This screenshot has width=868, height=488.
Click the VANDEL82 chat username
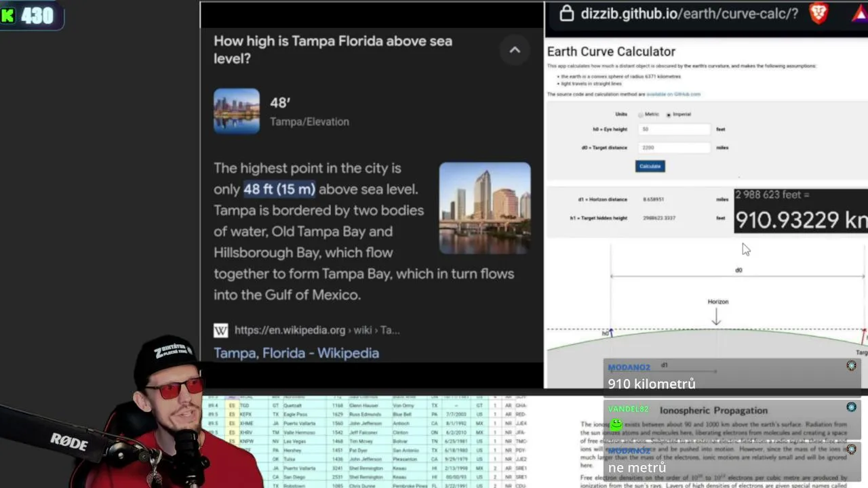coord(629,409)
